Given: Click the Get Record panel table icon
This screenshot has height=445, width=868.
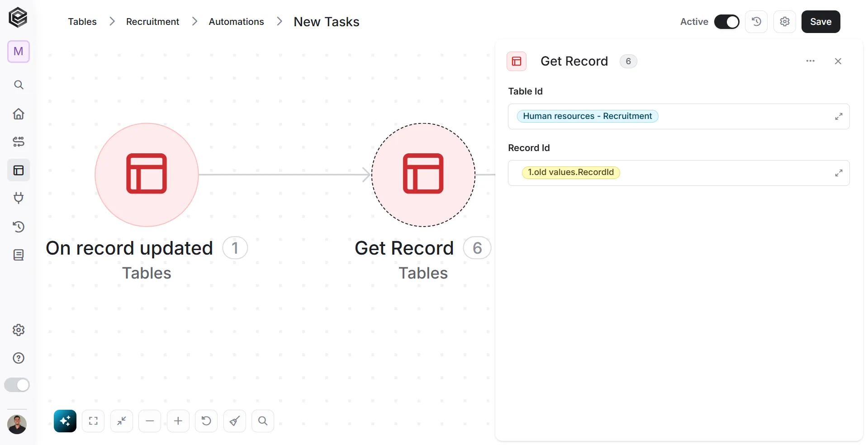Looking at the screenshot, I should 517,61.
